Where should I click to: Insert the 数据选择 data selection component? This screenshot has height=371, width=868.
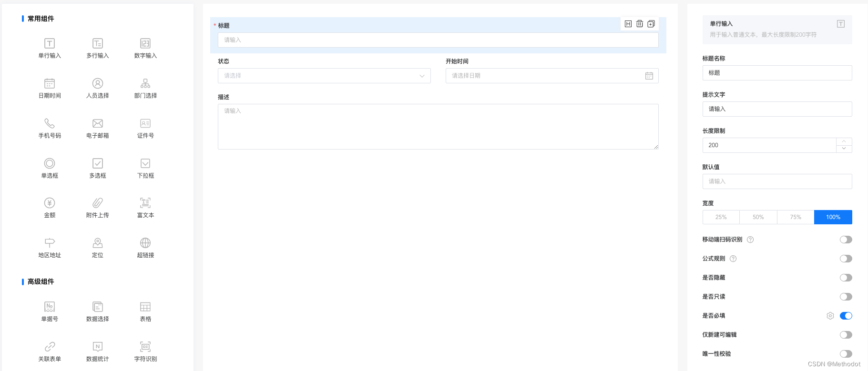pyautogui.click(x=98, y=312)
